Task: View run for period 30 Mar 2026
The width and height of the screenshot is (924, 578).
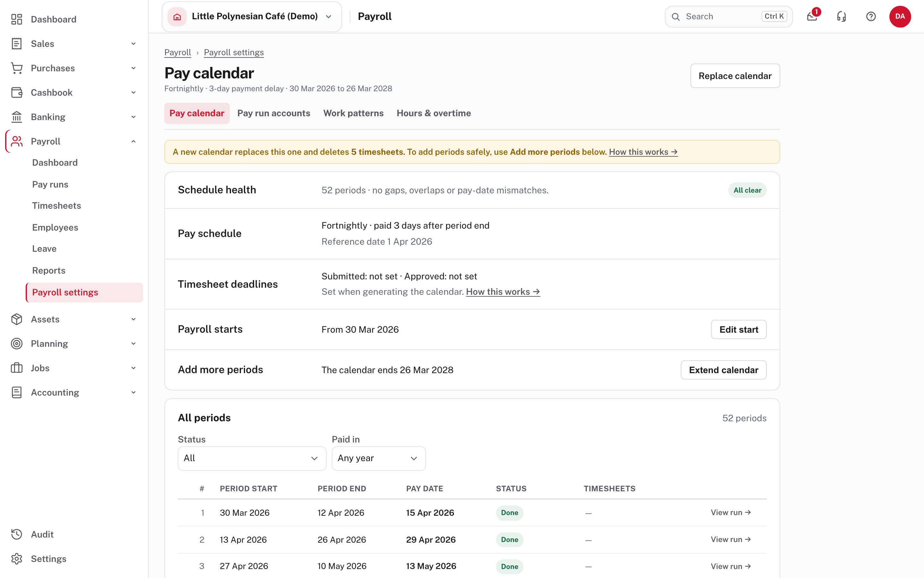Action: [731, 512]
